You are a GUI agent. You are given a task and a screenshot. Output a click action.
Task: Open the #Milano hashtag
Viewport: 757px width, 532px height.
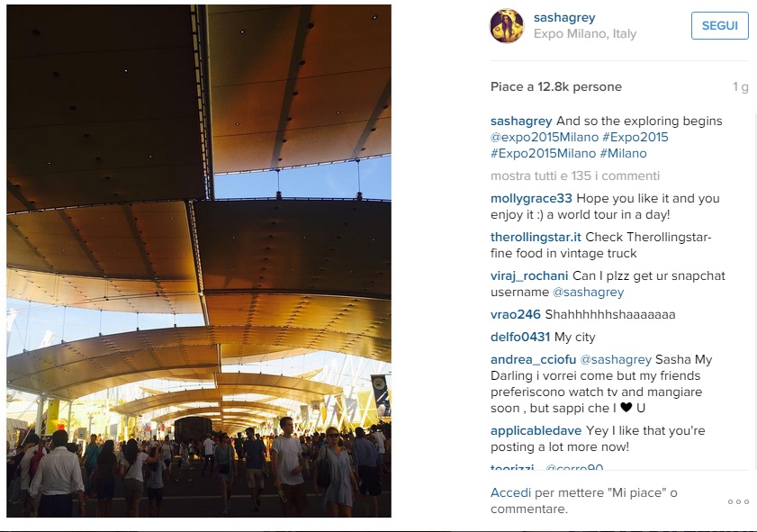pos(623,154)
